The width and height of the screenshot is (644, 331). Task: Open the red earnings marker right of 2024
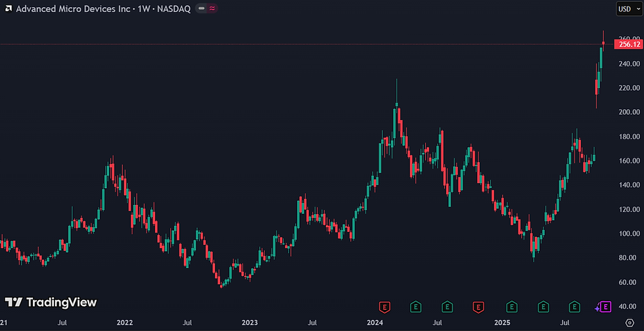point(385,306)
